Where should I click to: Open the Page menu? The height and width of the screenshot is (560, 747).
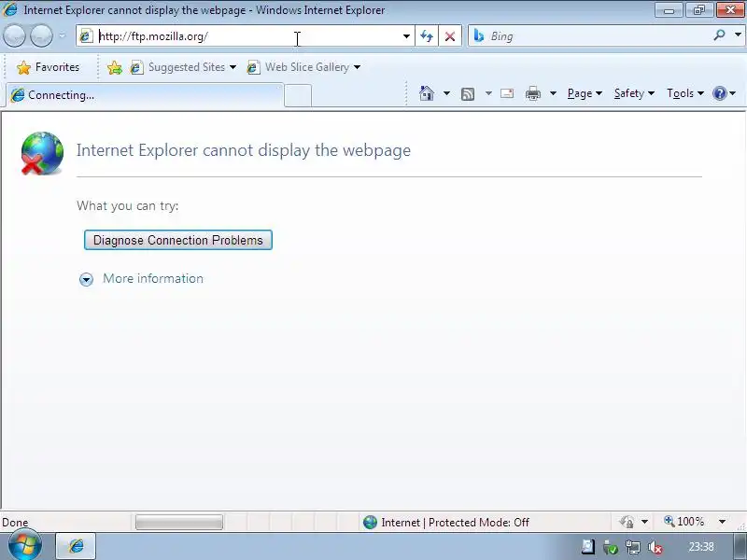[x=585, y=93]
